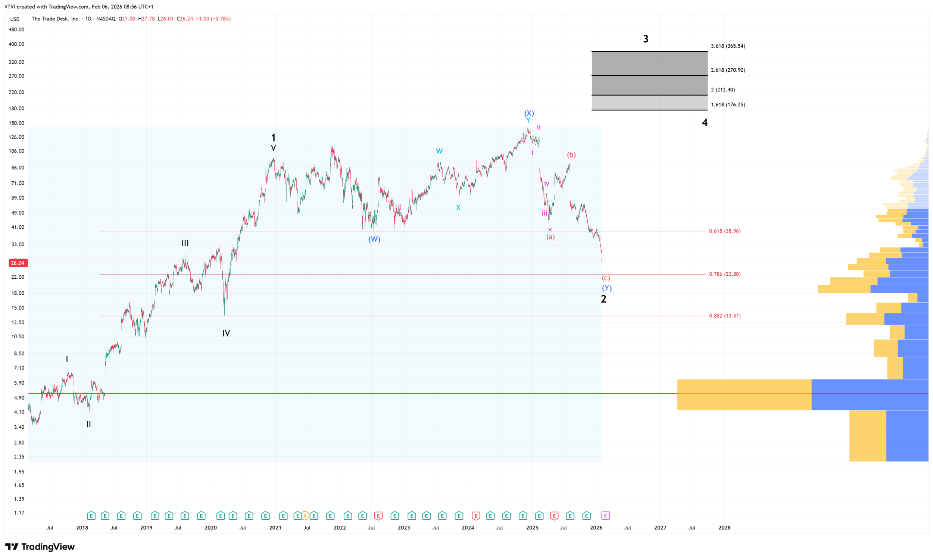Click the orange stock split S marker
933x560 pixels.
(x=305, y=516)
